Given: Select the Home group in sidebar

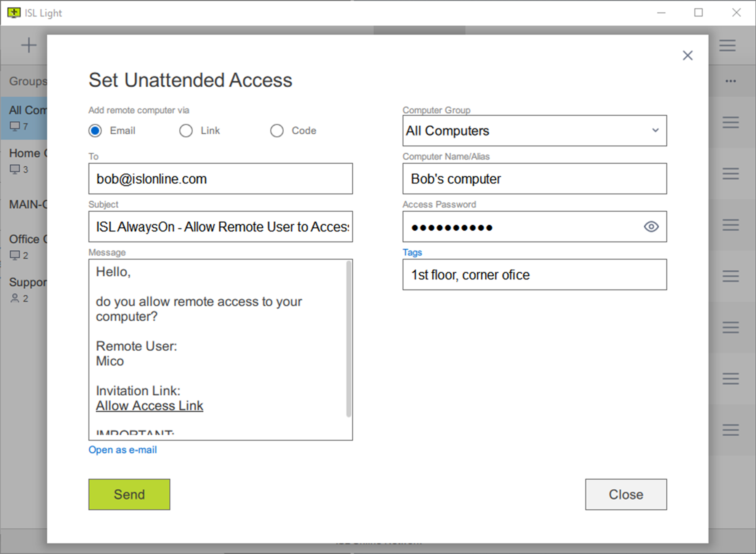Looking at the screenshot, I should click(24, 161).
